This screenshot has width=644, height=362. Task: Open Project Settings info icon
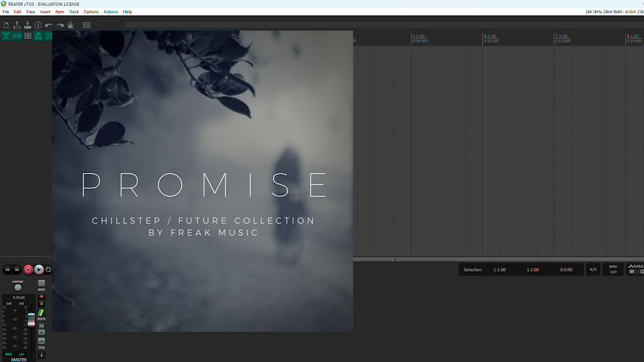[x=38, y=25]
